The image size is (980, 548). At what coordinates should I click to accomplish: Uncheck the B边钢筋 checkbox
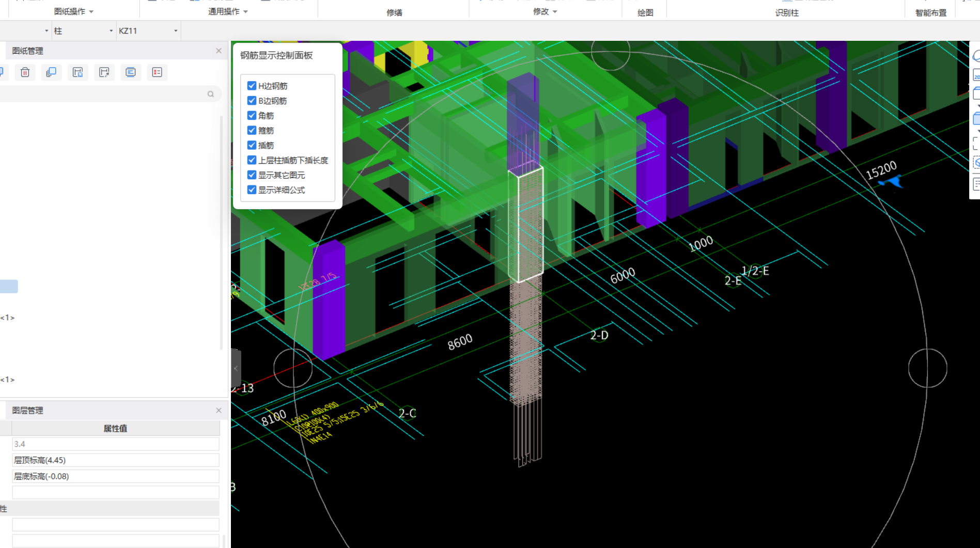pyautogui.click(x=252, y=101)
